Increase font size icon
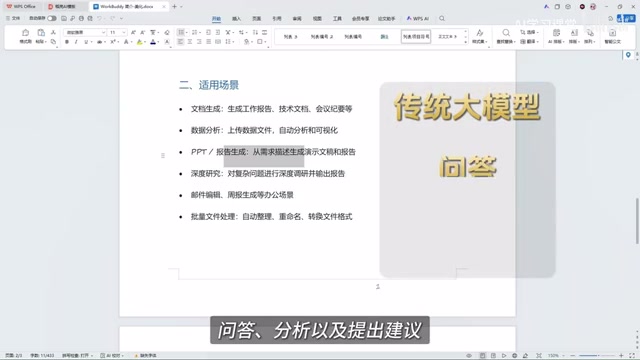The width and height of the screenshot is (640, 360). click(x=133, y=32)
